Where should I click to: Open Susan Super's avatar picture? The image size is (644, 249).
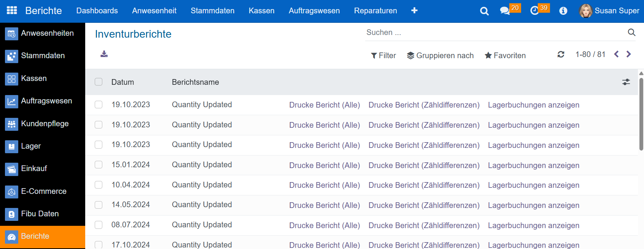pos(586,11)
